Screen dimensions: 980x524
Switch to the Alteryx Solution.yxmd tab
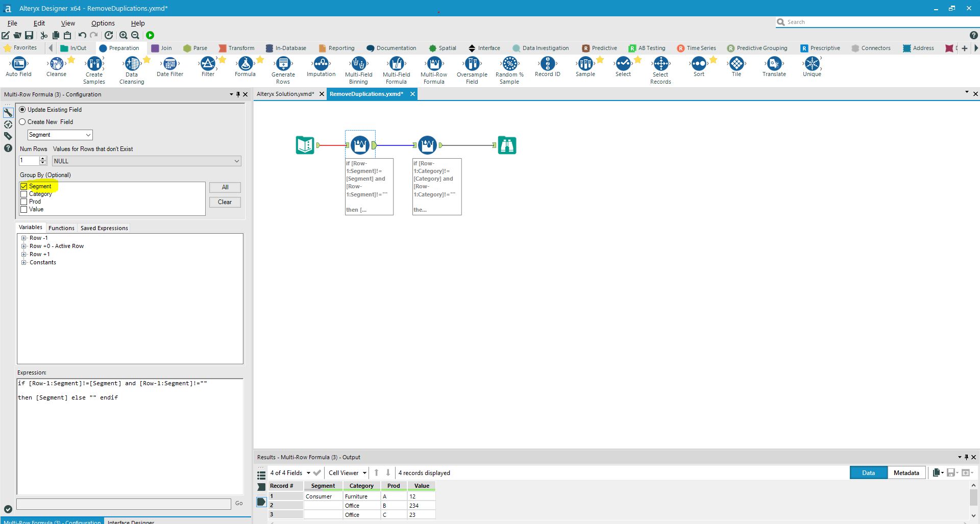pos(286,94)
